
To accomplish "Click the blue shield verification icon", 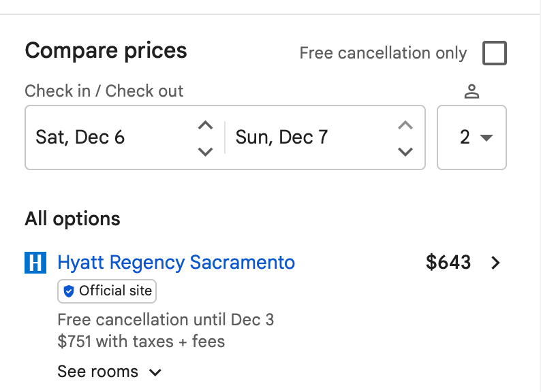I will [69, 291].
